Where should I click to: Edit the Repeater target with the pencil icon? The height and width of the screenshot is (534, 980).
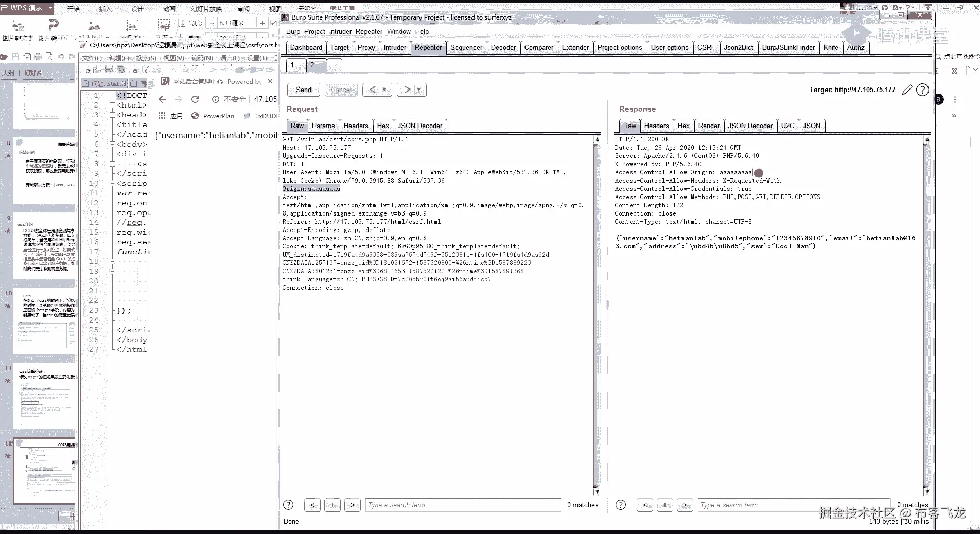click(x=907, y=90)
